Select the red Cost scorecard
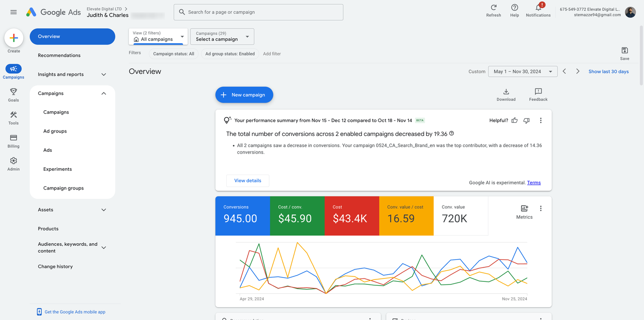This screenshot has height=320, width=644. [352, 216]
